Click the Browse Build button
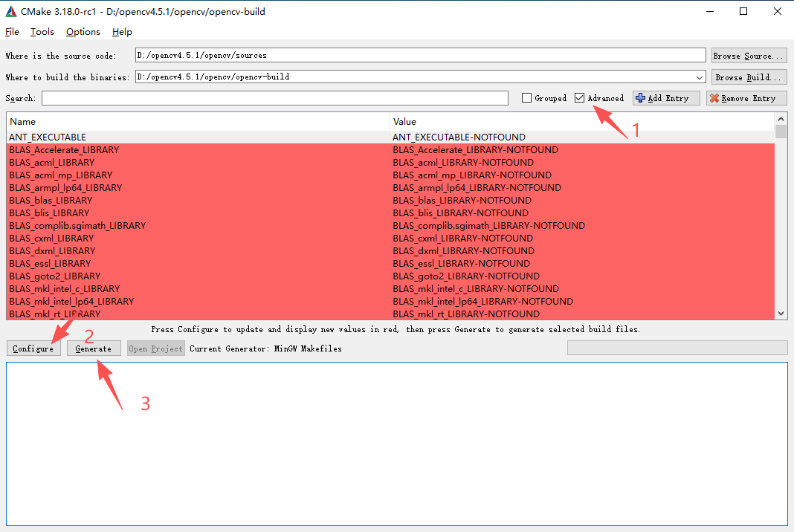 [749, 77]
